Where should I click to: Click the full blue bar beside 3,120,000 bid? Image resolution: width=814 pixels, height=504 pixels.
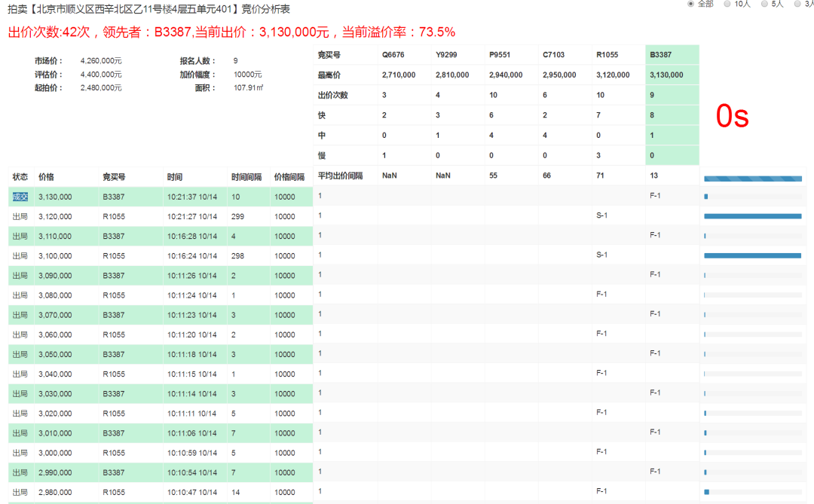pyautogui.click(x=752, y=216)
